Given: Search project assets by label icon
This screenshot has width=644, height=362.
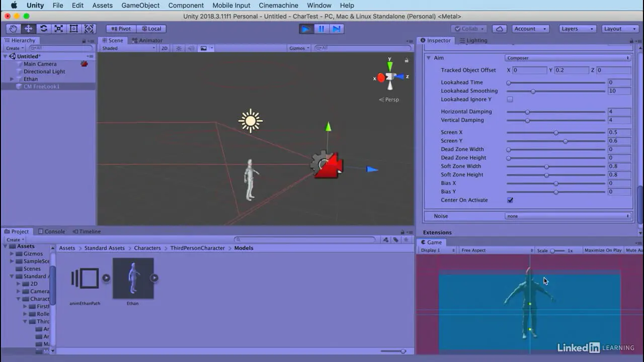Looking at the screenshot, I should 396,240.
